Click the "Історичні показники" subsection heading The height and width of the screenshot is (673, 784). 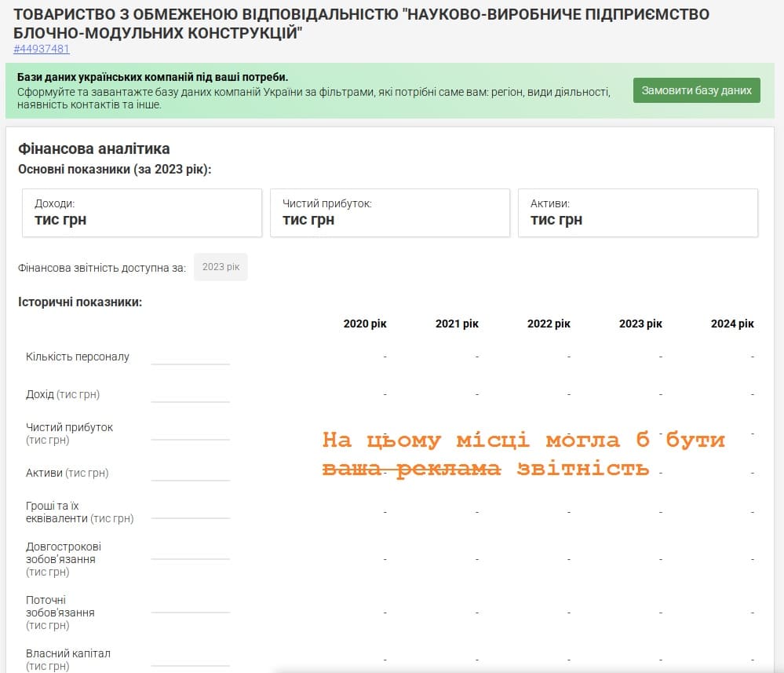(80, 302)
